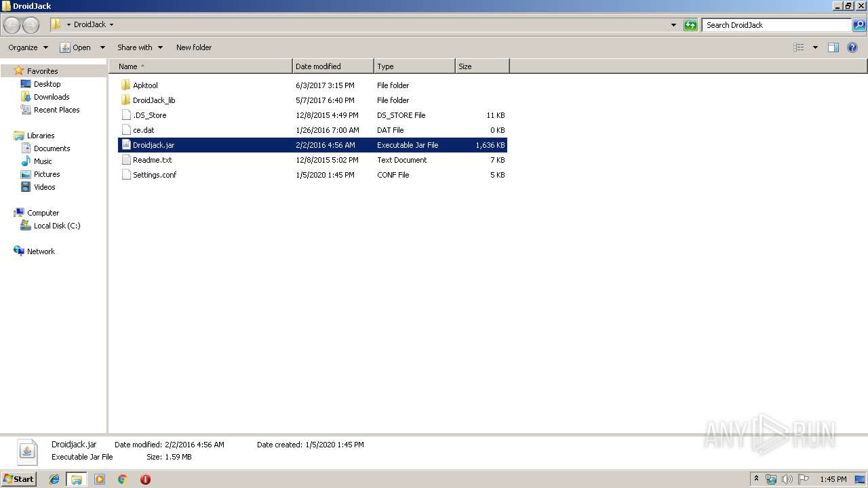The height and width of the screenshot is (488, 868).
Task: Click the network tray icon
Action: (771, 479)
